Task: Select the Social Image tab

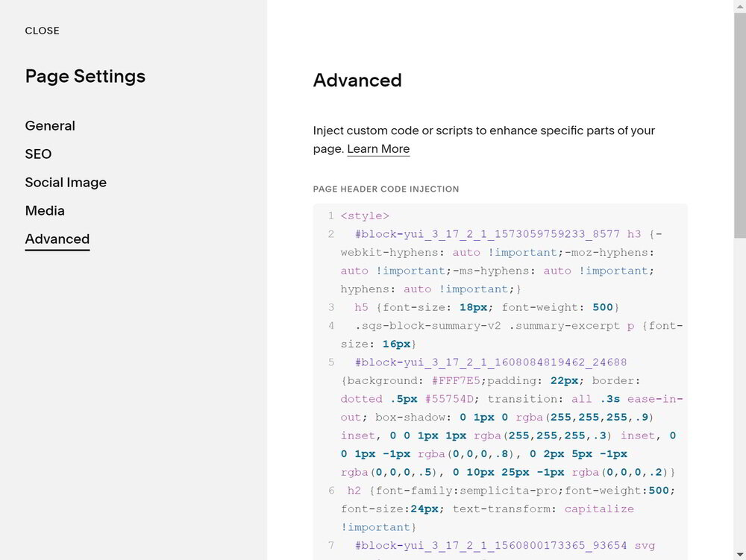Action: tap(66, 183)
